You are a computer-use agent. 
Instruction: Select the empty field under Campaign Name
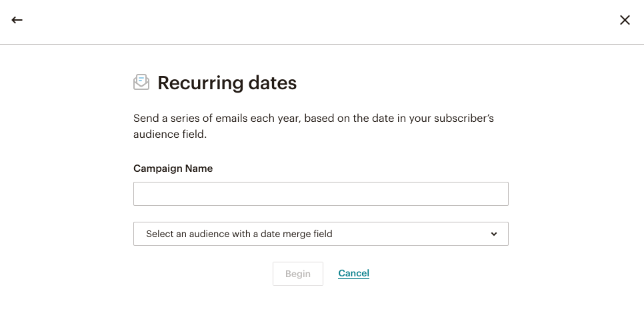(321, 194)
